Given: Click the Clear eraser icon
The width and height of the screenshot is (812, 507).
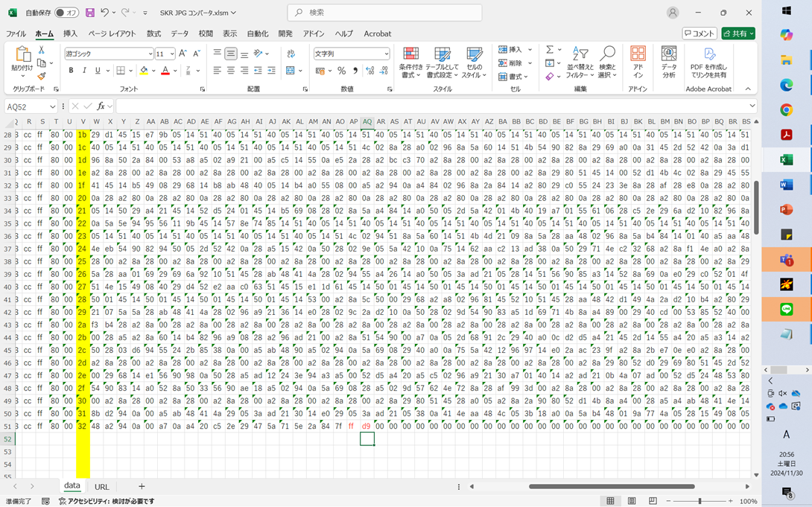Looking at the screenshot, I should [x=550, y=77].
